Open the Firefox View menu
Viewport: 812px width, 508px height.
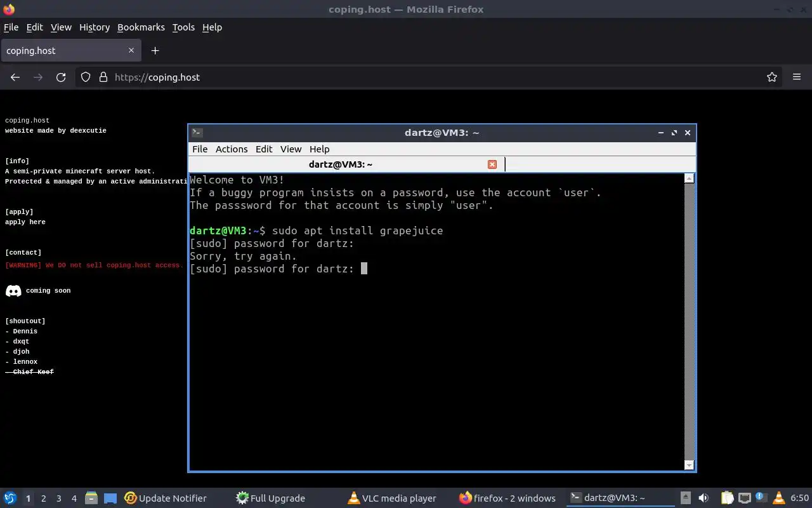pos(61,27)
